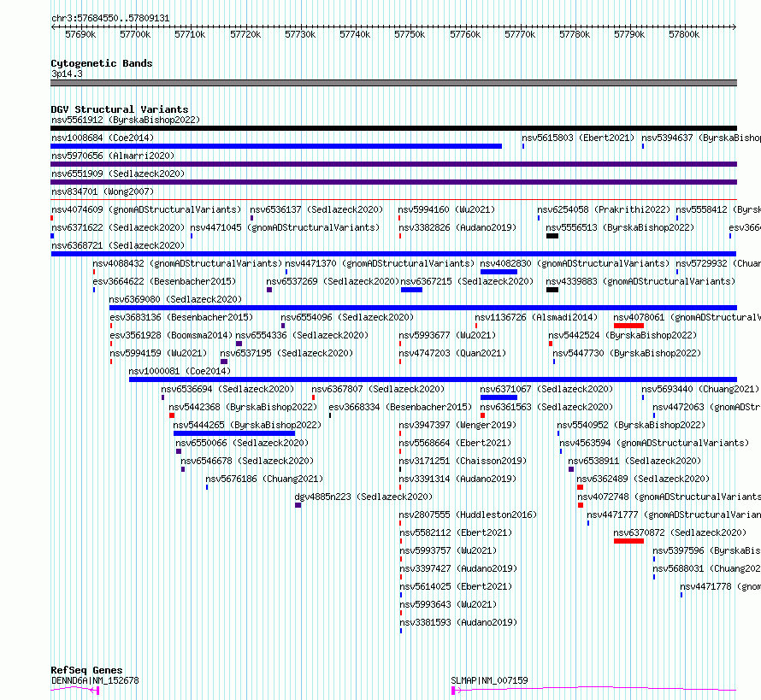Click nsv6546678 (Sedlazeck2020) label

coord(247,461)
